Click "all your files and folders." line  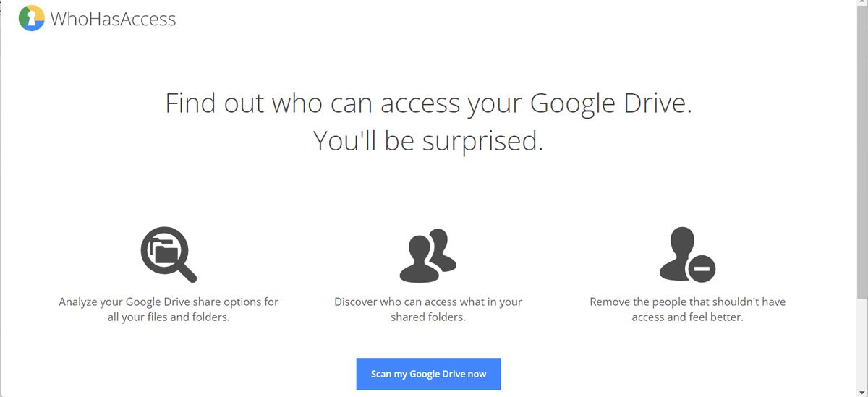click(169, 317)
